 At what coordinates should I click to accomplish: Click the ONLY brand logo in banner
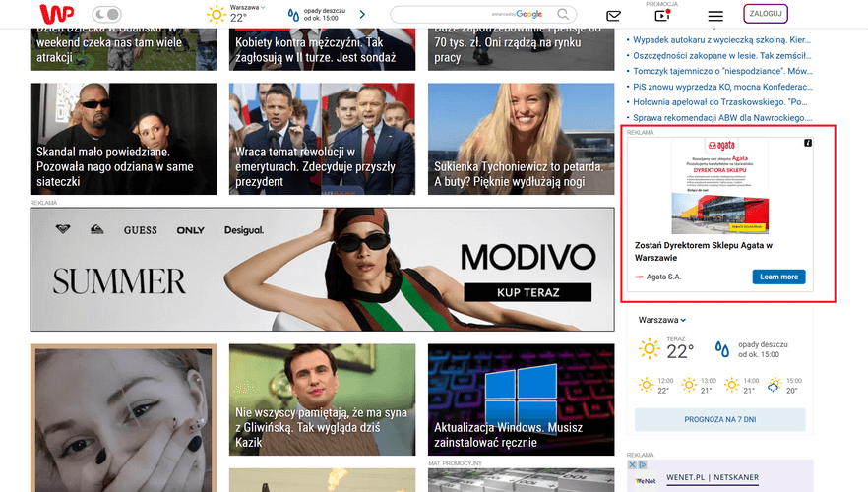click(191, 230)
